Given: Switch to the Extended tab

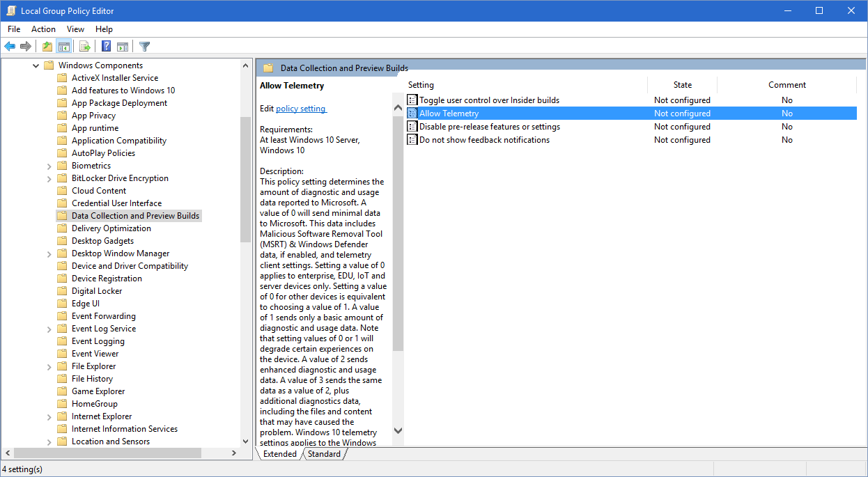Looking at the screenshot, I should click(x=280, y=454).
